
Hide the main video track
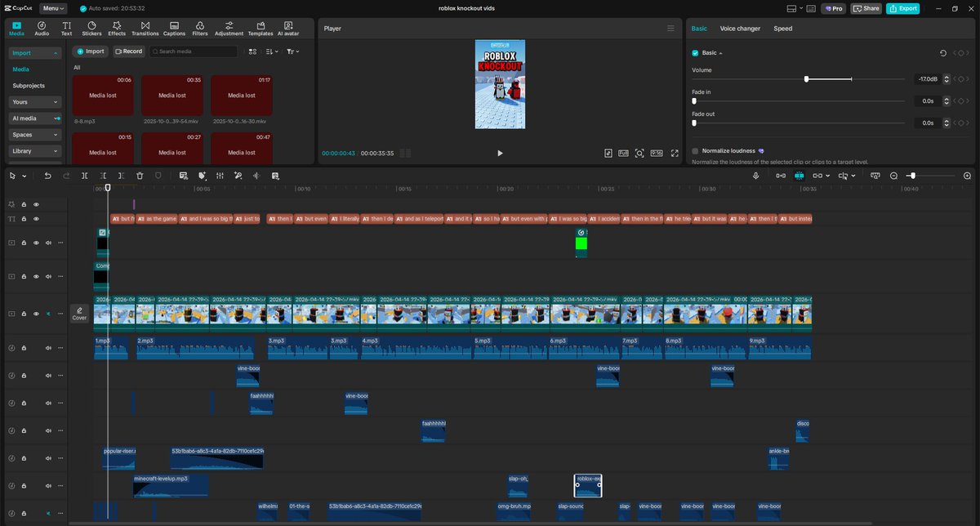pyautogui.click(x=36, y=314)
